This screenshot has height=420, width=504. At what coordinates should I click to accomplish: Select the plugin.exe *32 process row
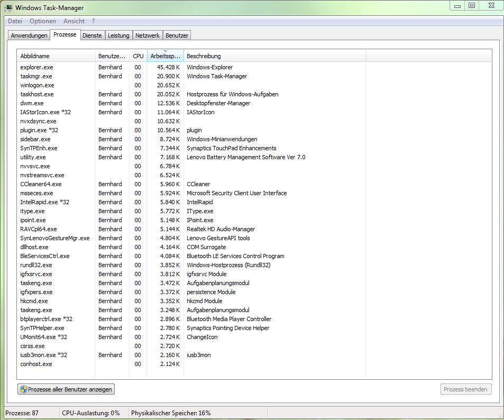click(x=191, y=130)
